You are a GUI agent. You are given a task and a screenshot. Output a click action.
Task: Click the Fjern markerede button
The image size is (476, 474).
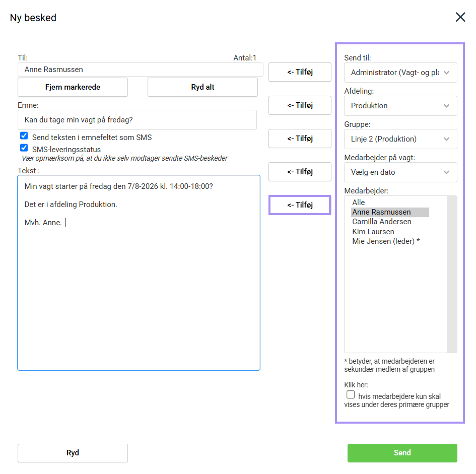click(73, 87)
